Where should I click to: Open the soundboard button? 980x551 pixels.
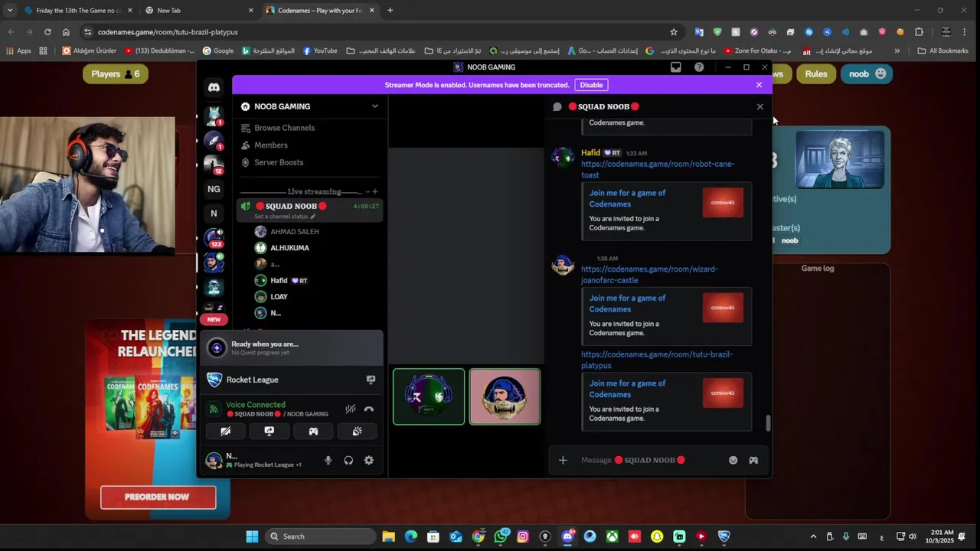coord(357,432)
